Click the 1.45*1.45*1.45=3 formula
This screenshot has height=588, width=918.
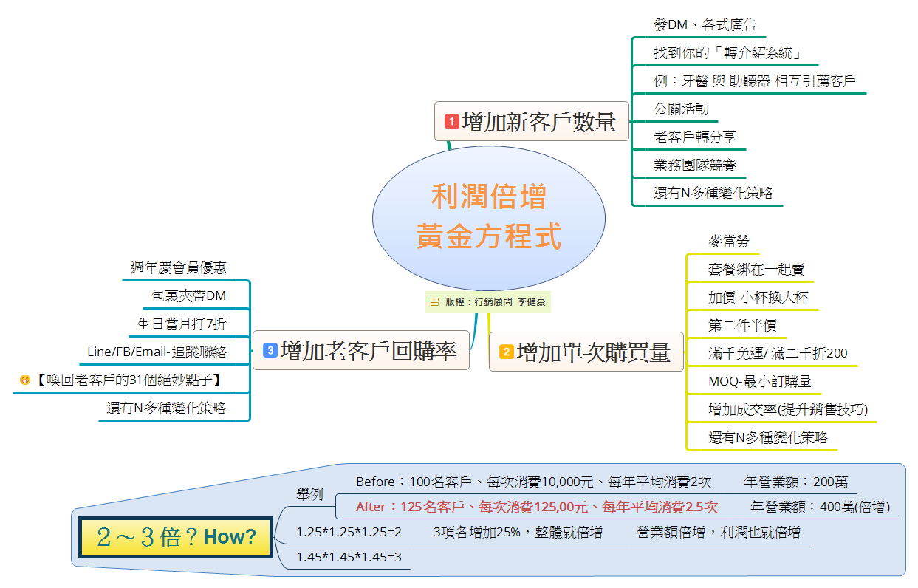[349, 557]
